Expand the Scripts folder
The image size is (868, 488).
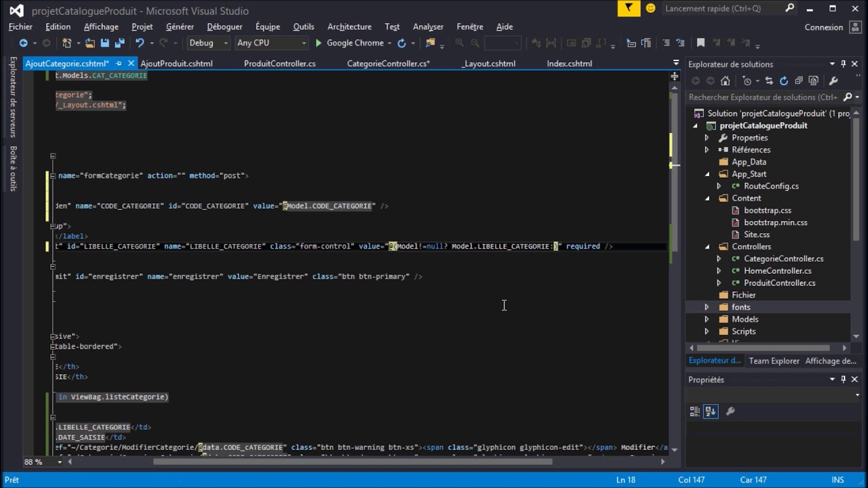point(707,331)
